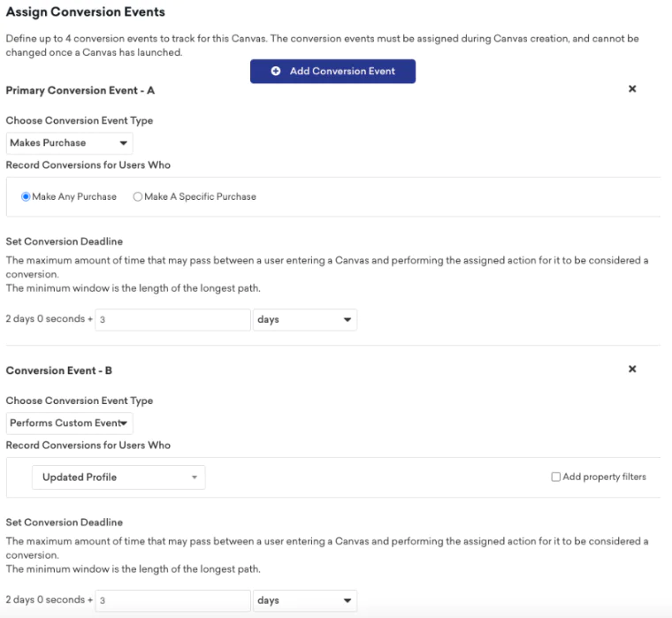
Task: Open days unit dropdown for Conversion Event B
Action: pyautogui.click(x=304, y=601)
